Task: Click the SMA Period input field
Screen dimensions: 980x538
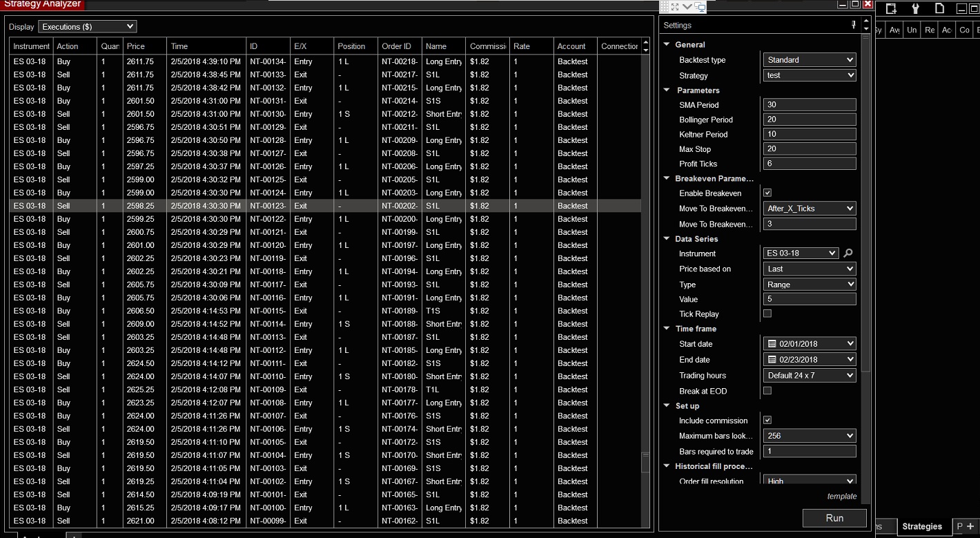Action: click(x=810, y=105)
